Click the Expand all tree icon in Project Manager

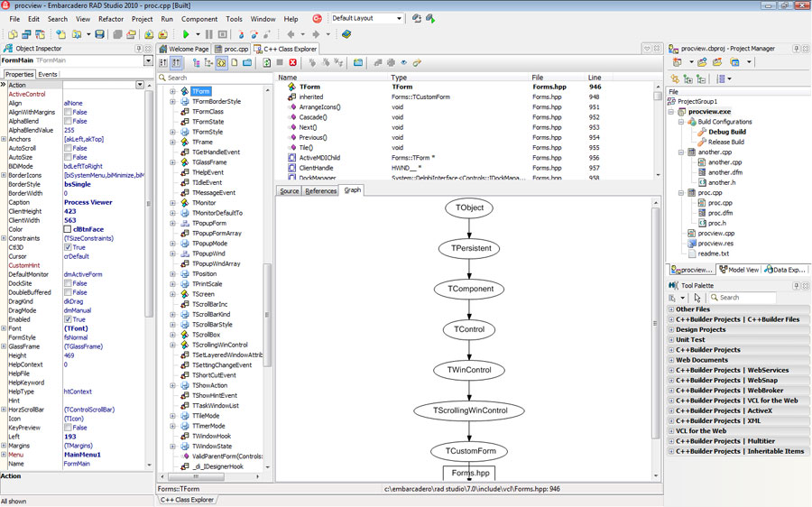(688, 78)
